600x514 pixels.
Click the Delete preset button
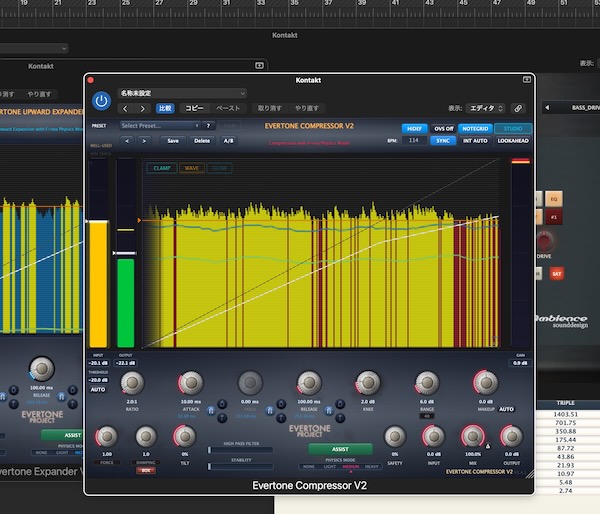click(202, 141)
